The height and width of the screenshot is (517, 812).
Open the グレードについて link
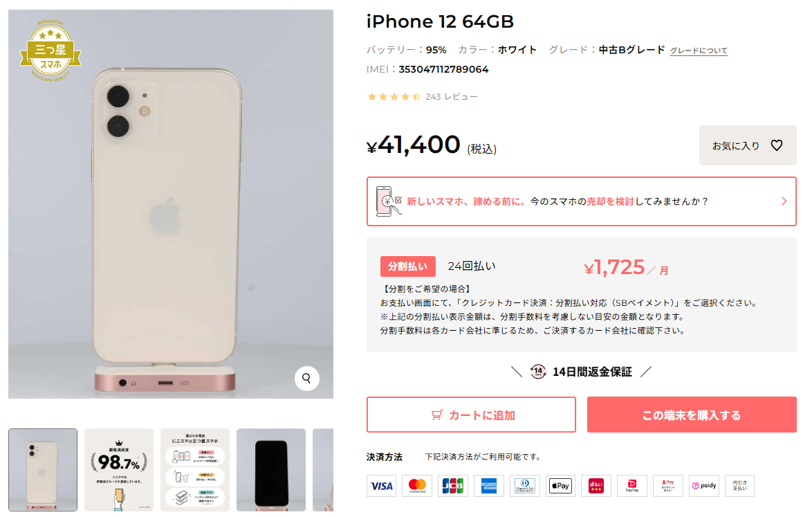pos(699,51)
